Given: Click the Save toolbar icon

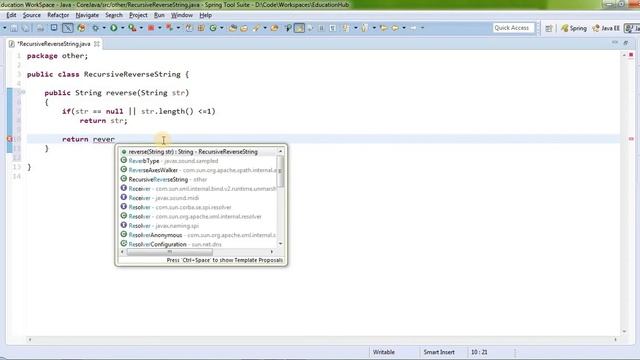Looking at the screenshot, I should tap(14, 28).
